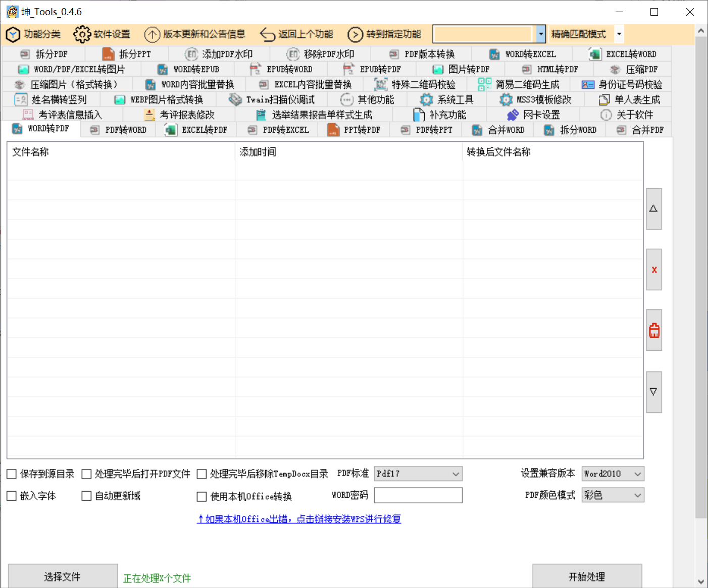Click the 添加时间 column header

(348, 151)
